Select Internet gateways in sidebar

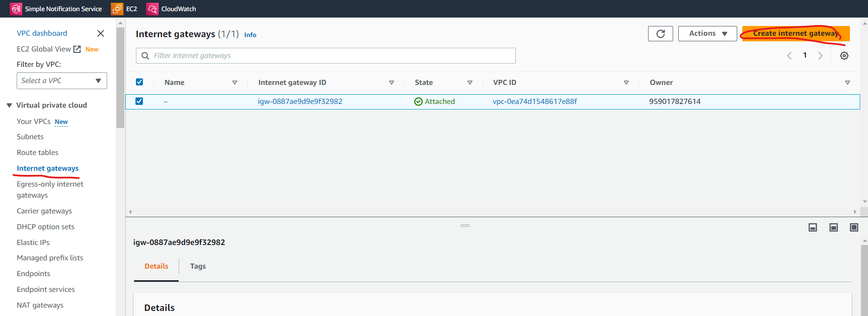point(48,168)
